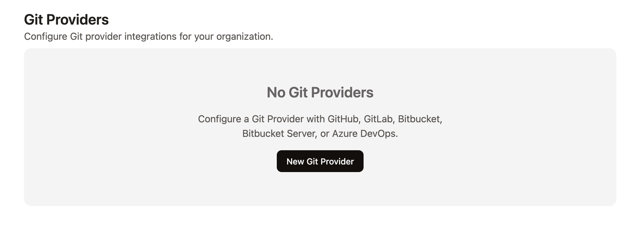Click the word organization in the subtitle

243,37
